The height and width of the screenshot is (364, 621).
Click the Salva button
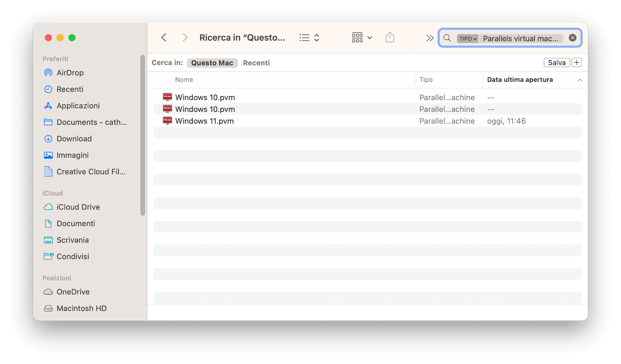(557, 62)
